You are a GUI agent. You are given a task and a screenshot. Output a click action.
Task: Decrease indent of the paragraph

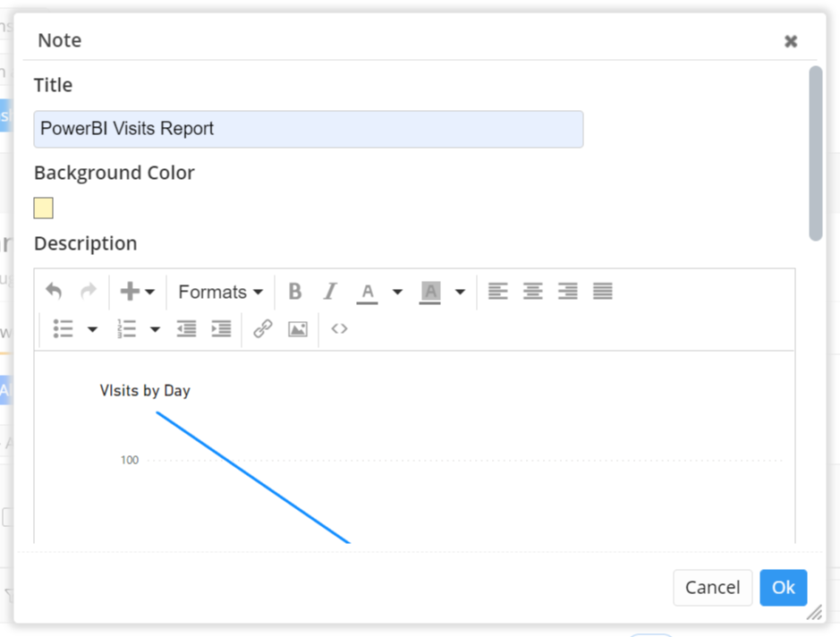click(x=186, y=329)
